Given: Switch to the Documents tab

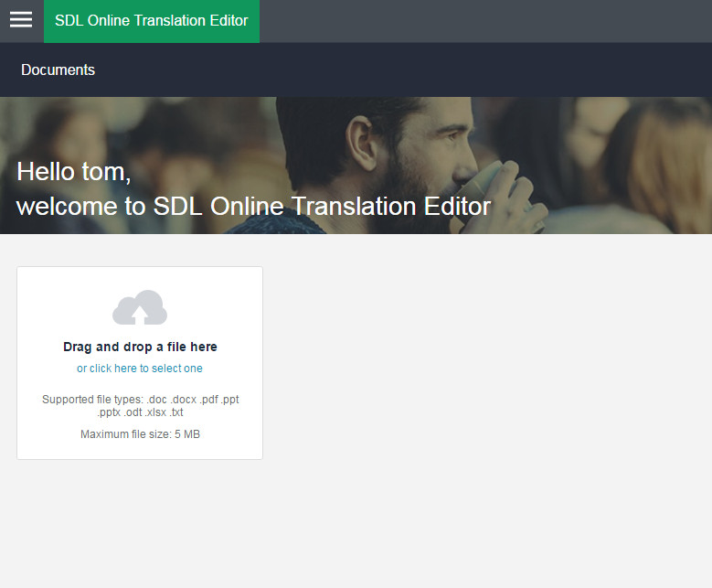Looking at the screenshot, I should pyautogui.click(x=58, y=69).
